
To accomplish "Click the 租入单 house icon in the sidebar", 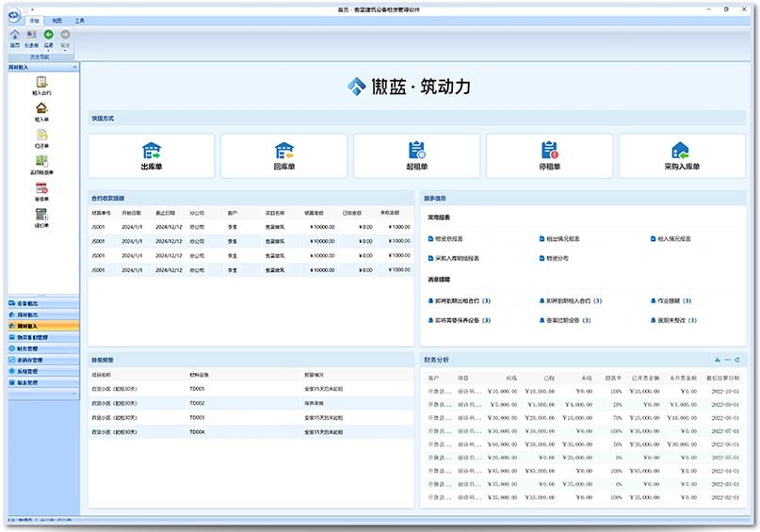I will coord(41,110).
